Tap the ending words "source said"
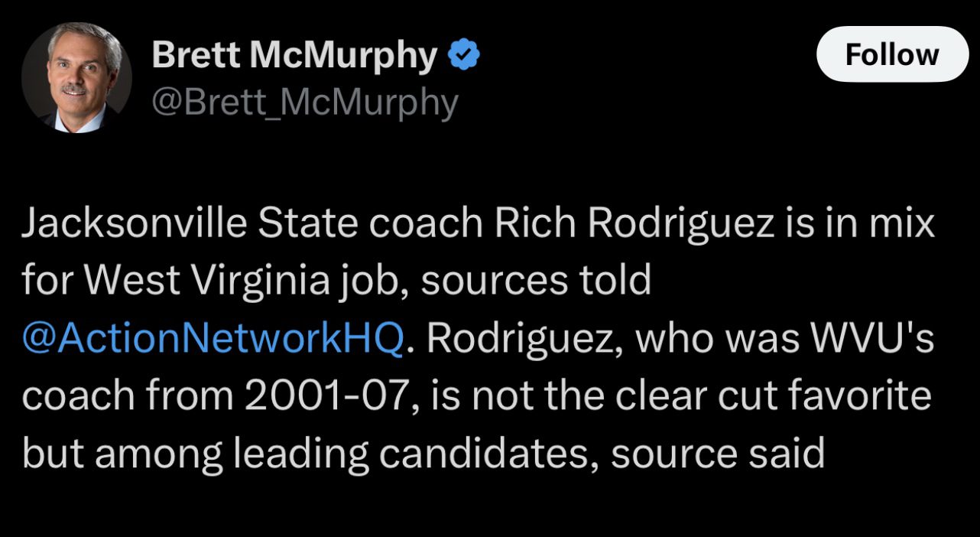The image size is (980, 537). pos(718,454)
